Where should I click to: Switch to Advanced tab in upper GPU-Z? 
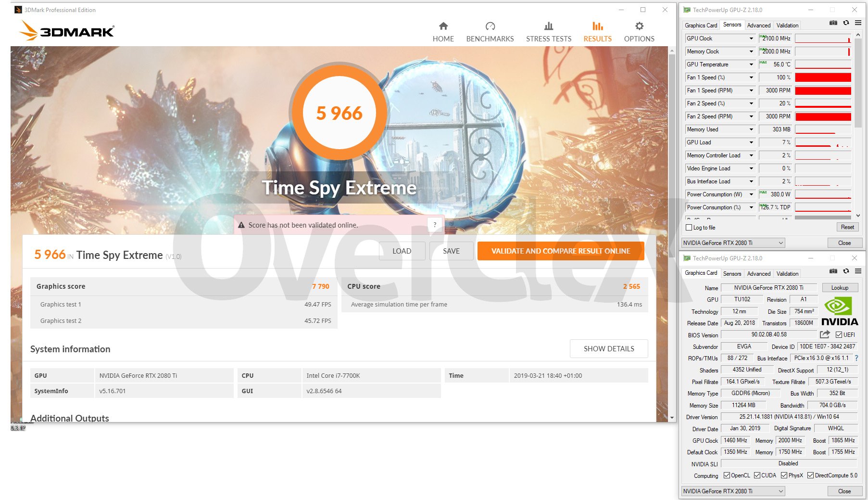[758, 25]
